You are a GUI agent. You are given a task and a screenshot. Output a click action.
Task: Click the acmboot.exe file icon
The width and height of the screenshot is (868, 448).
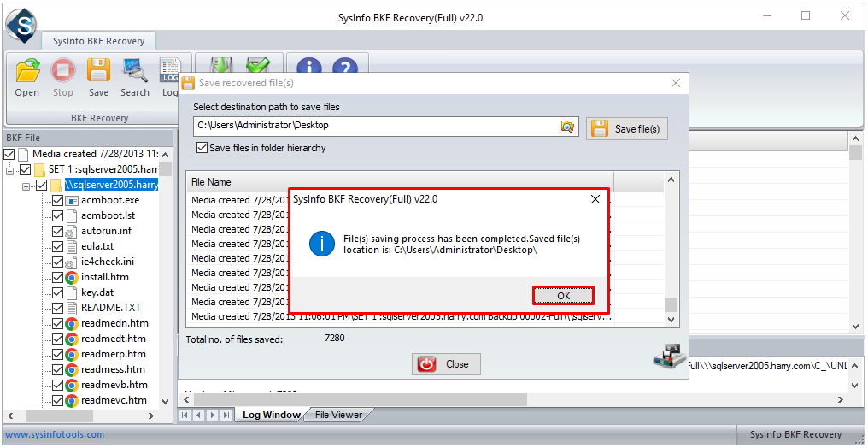pos(72,200)
